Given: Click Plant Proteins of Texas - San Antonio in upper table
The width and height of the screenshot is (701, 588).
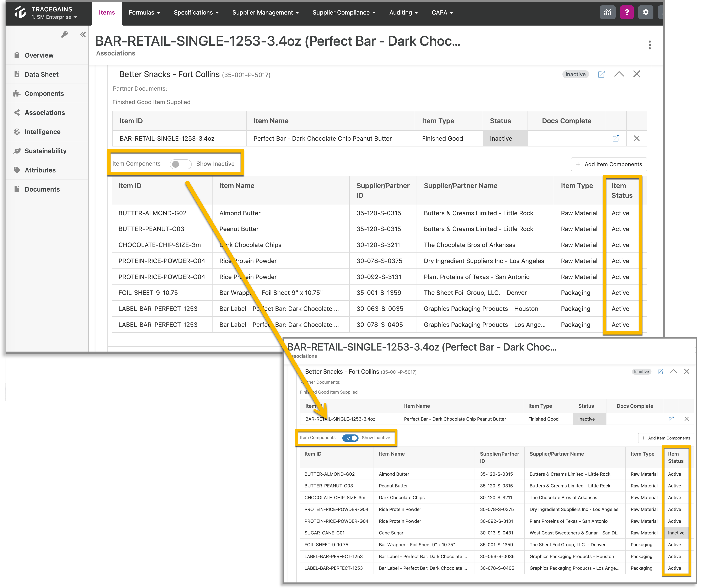Looking at the screenshot, I should (x=476, y=277).
